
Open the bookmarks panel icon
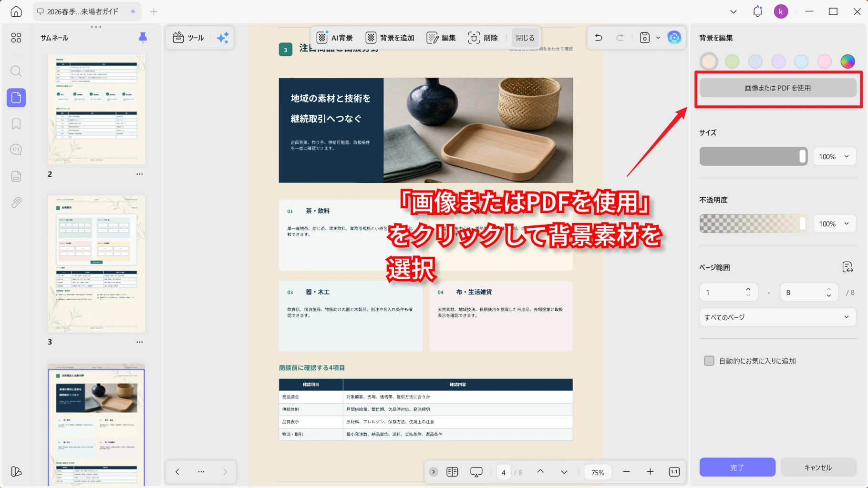coord(16,124)
